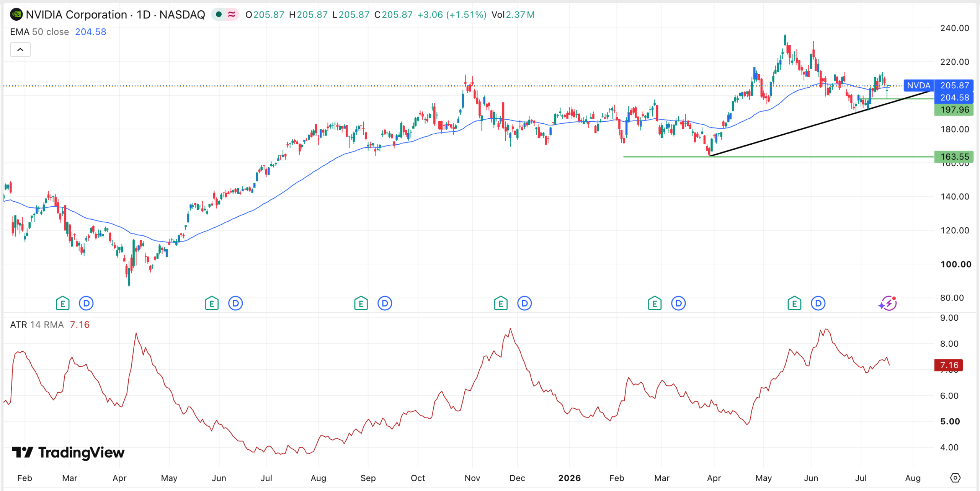Select the EMA 50 close indicator label

(39, 32)
